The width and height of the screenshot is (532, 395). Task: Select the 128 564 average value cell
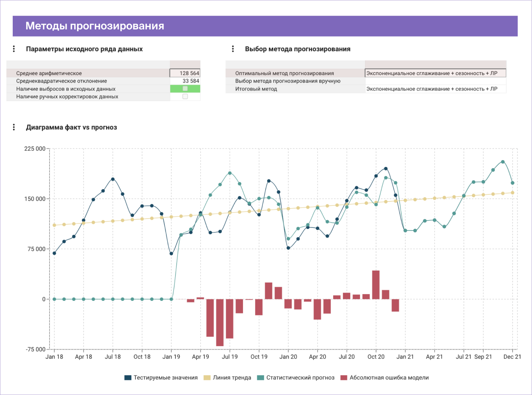pos(185,73)
